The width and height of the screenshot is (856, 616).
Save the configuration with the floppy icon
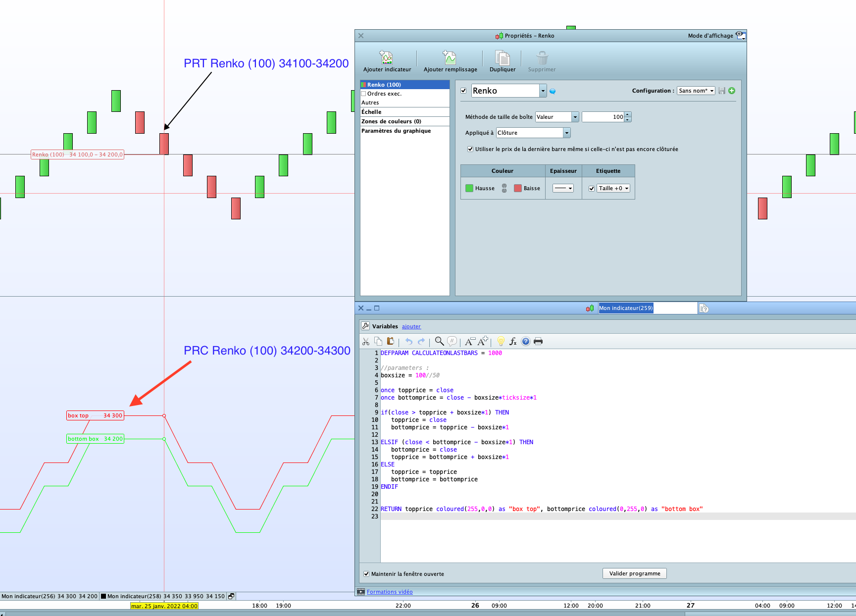[722, 91]
